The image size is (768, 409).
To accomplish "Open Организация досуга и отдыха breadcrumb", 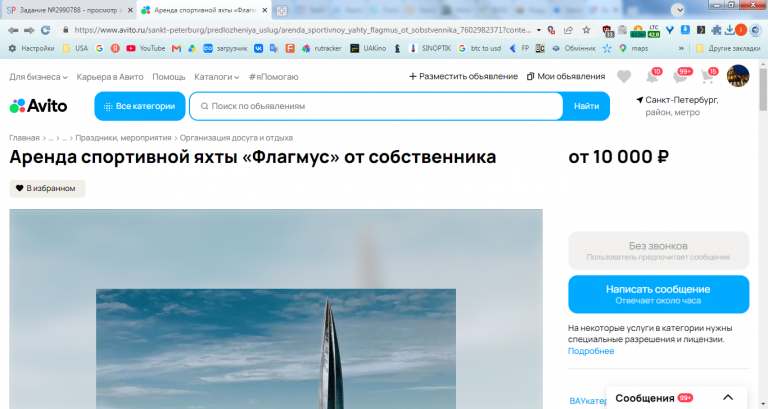I will pos(236,138).
